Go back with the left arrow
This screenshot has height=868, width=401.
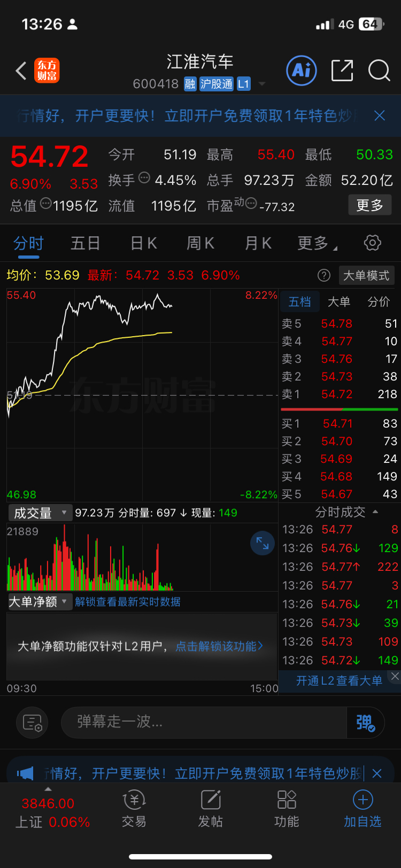[21, 71]
